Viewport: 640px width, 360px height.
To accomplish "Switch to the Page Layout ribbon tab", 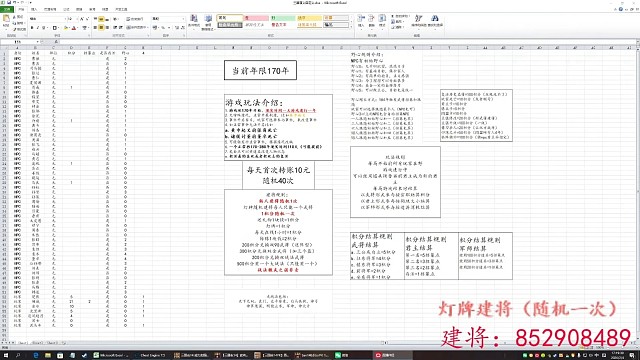I will pyautogui.click(x=50, y=9).
